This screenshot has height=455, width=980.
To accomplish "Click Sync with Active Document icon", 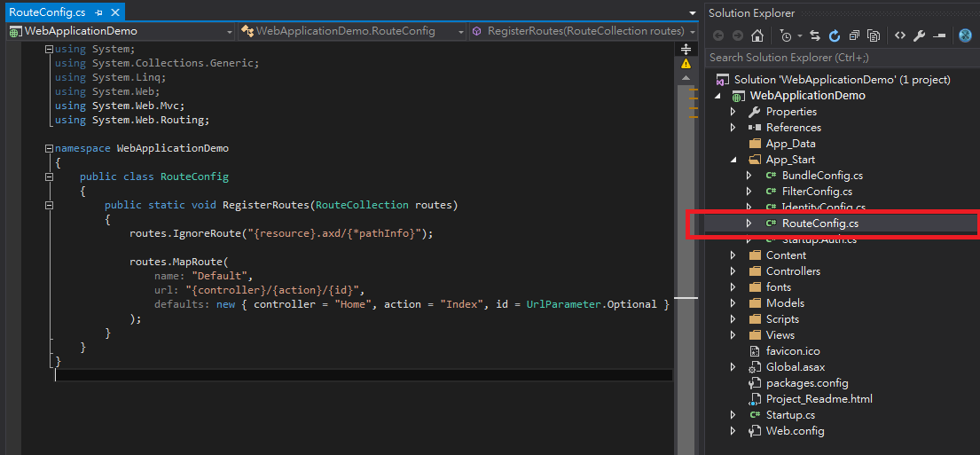I will (x=815, y=35).
